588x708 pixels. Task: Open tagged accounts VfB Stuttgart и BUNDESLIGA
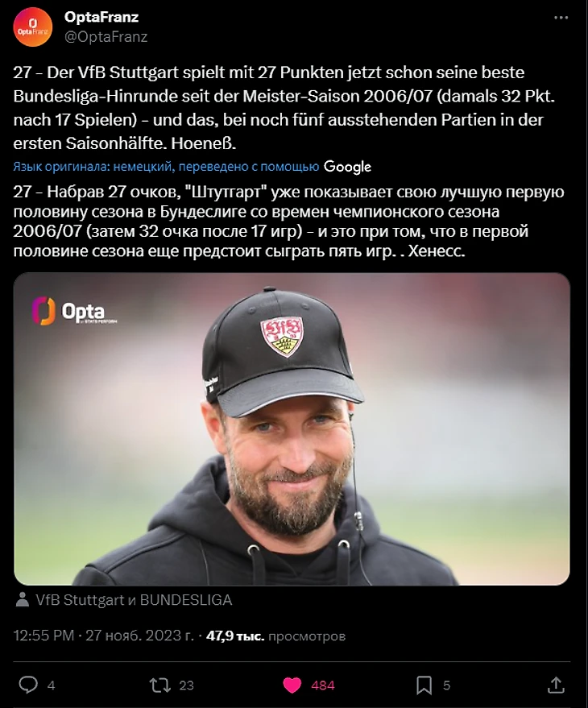134,599
